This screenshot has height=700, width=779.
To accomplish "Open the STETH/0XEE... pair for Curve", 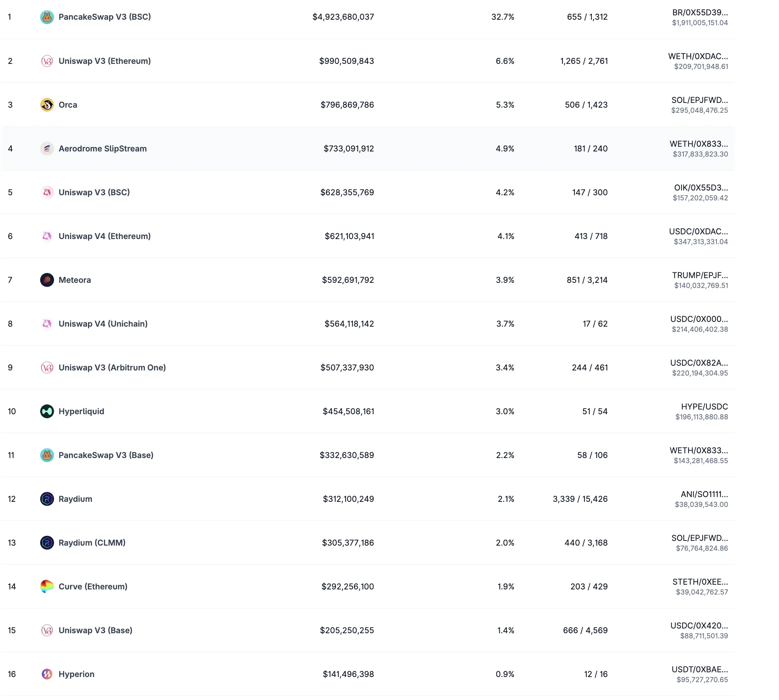I will click(x=700, y=582).
